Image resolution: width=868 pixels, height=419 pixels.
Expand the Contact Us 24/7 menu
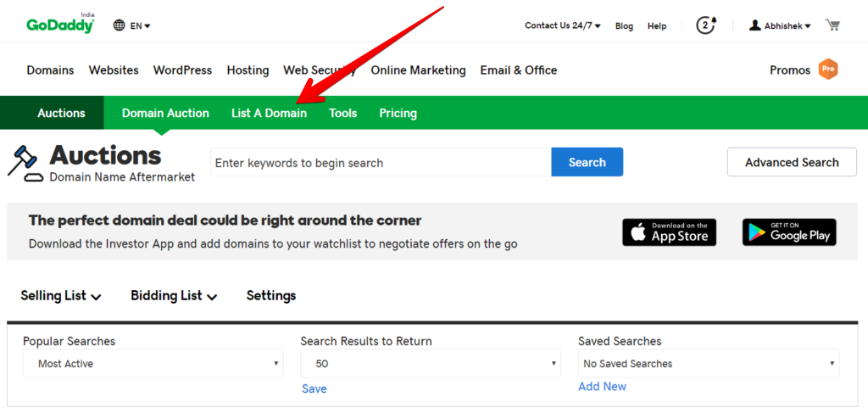563,25
